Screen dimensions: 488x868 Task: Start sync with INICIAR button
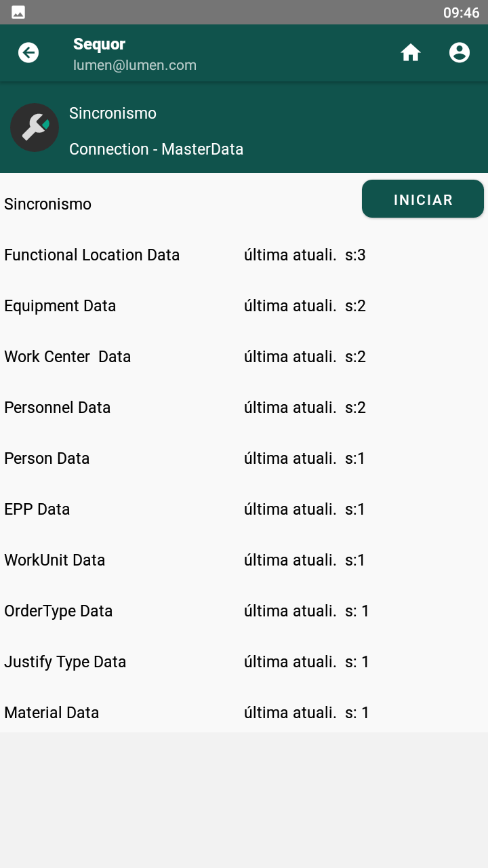coord(423,199)
